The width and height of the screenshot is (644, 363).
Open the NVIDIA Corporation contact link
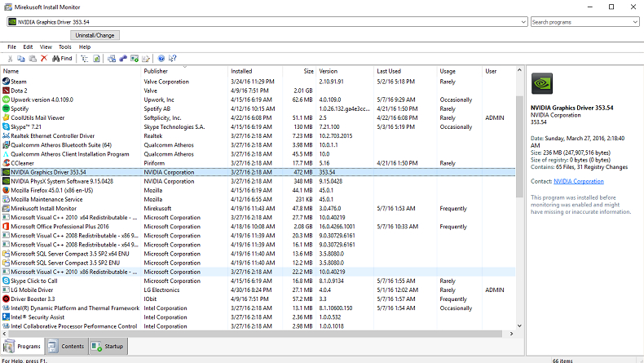(x=578, y=181)
